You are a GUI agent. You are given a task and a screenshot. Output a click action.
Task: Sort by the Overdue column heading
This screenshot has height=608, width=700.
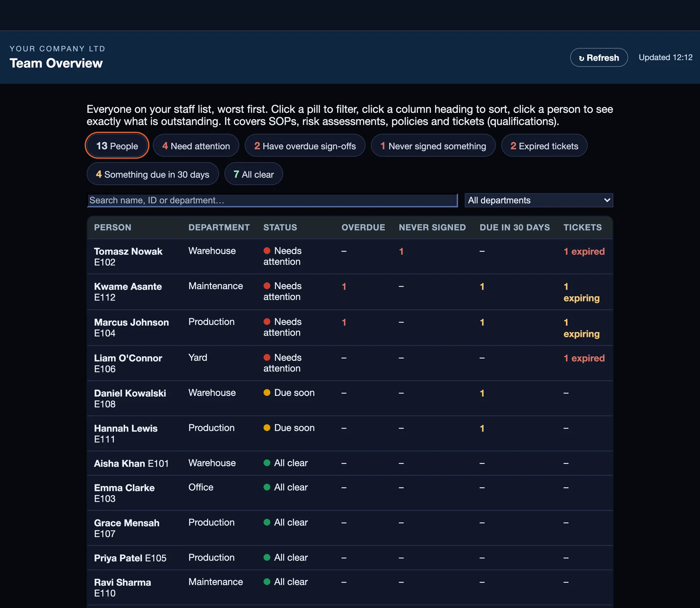[x=363, y=227]
